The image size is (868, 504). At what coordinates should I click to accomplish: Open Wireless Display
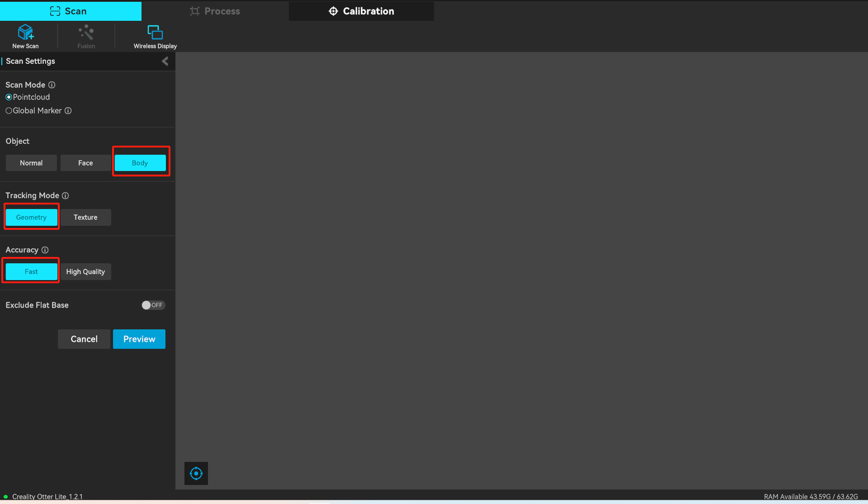tap(155, 36)
